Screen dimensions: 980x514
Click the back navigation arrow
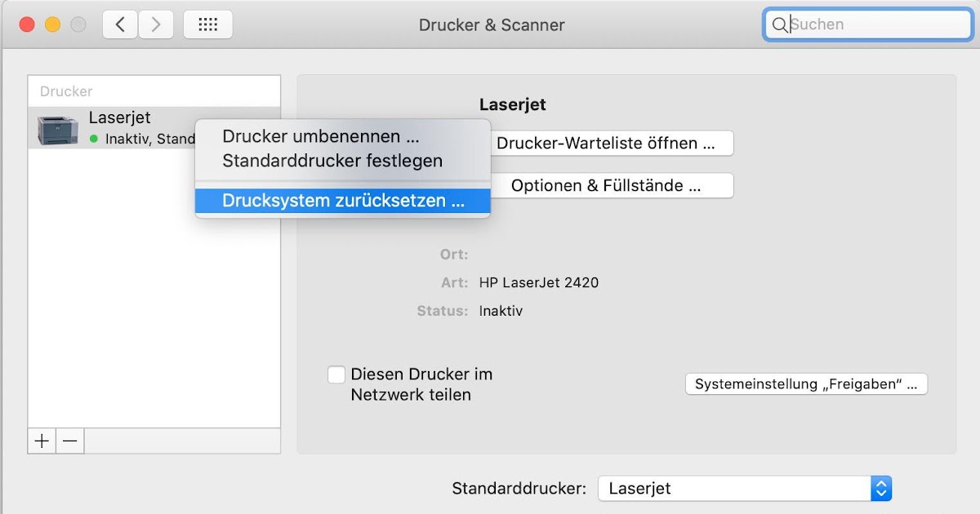pos(120,24)
